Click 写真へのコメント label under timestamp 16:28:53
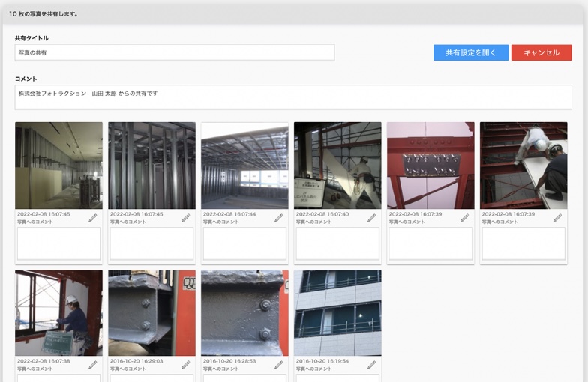The image size is (588, 382). (x=220, y=369)
